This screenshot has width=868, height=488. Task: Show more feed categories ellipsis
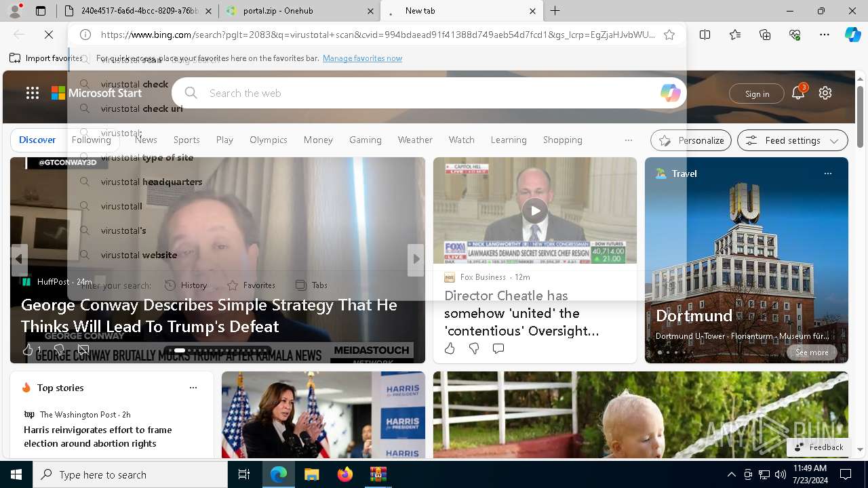pos(629,140)
